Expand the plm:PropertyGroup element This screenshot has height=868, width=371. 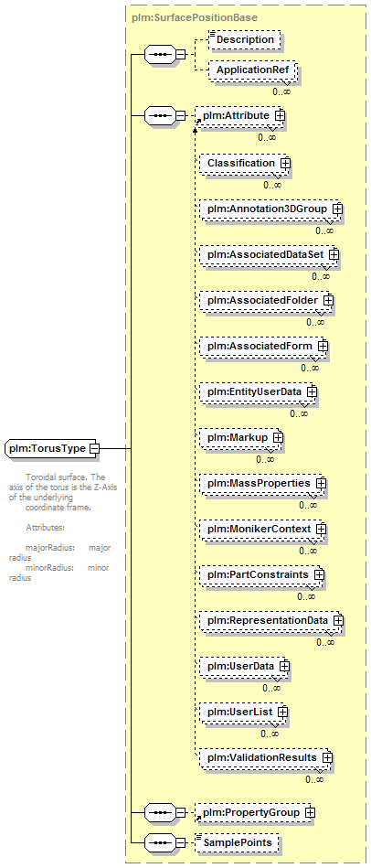310,812
